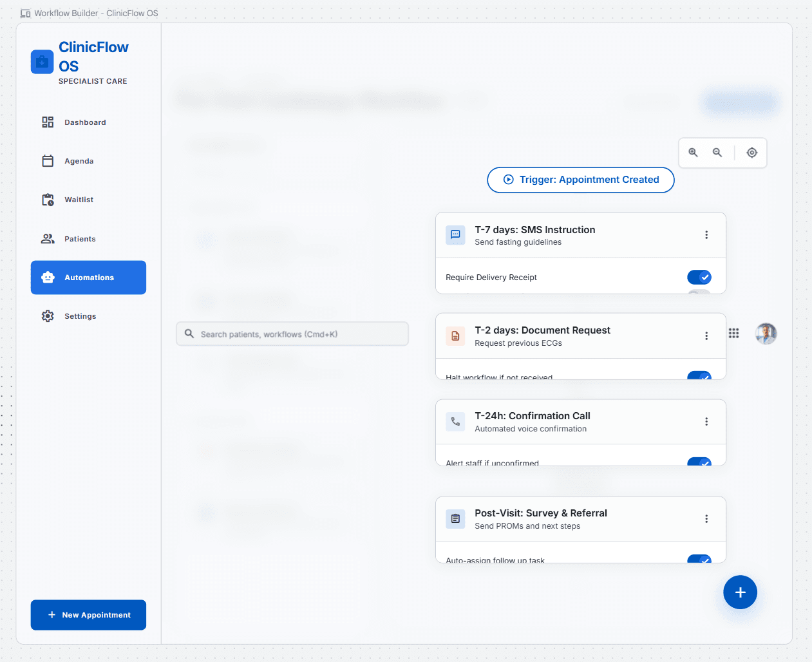
Task: Open options menu for T-2 days Document Request
Action: click(706, 336)
